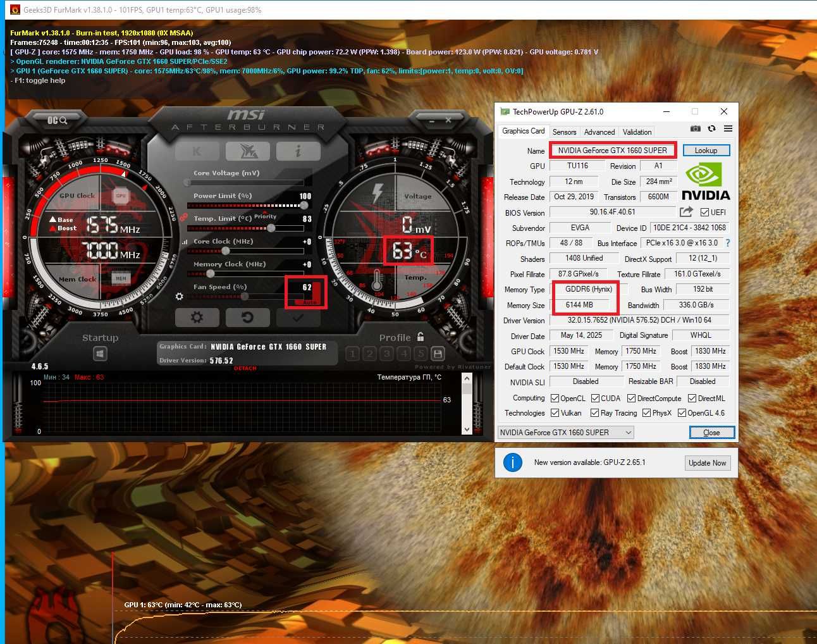Screen dimensions: 817x644
Task: Click the GPU-Z refresh icon
Action: tap(712, 128)
